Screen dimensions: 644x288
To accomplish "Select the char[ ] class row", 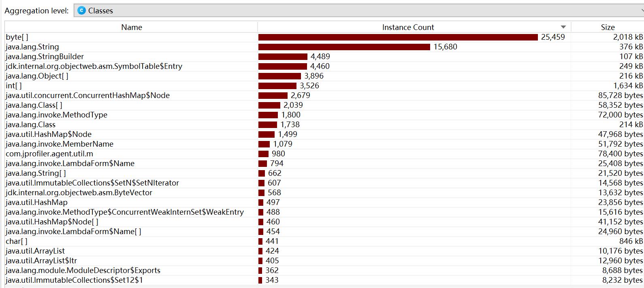I will 17,241.
